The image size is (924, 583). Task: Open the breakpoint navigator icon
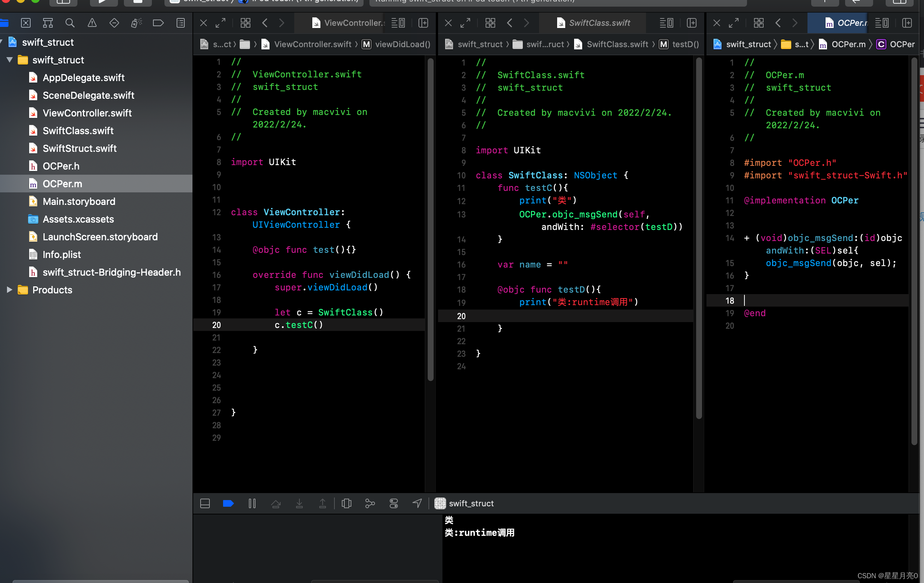point(159,23)
